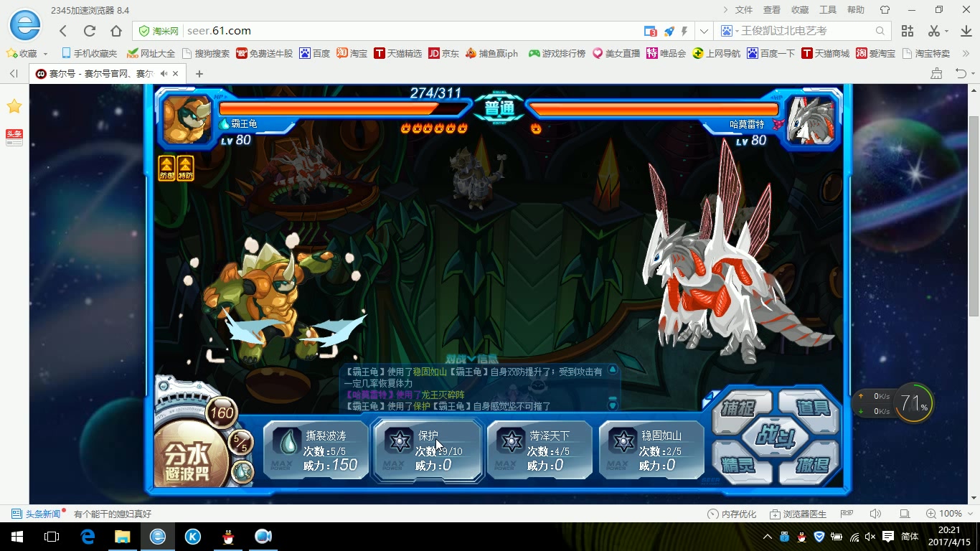Click the rocket accelerate icon
Screen dimensions: 980x551
tap(669, 31)
